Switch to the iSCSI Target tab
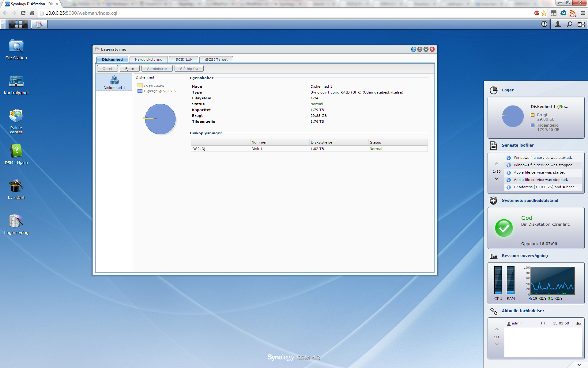Screen dimensions: 588x368 click(216, 59)
